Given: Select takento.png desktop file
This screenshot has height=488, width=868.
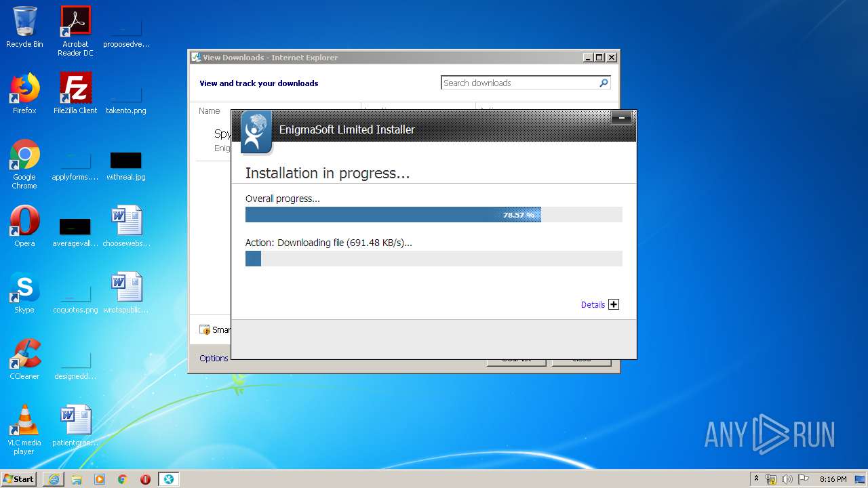Looking at the screenshot, I should (x=126, y=98).
